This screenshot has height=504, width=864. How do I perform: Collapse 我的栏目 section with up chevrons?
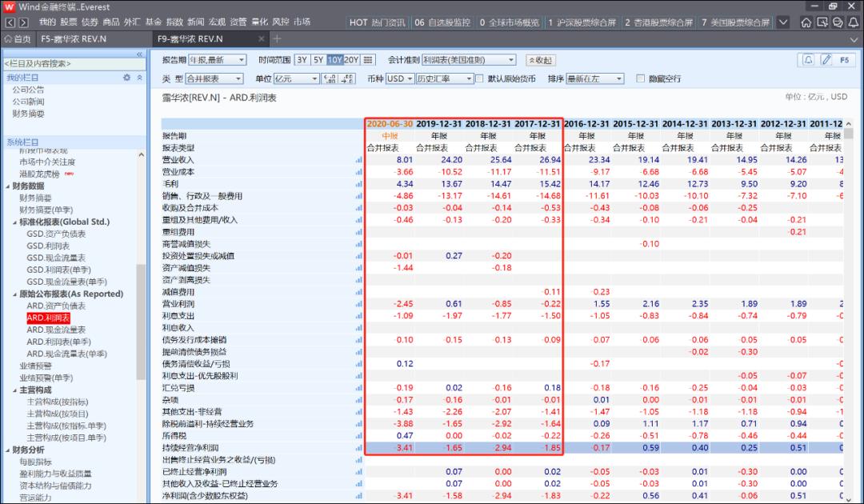(139, 78)
